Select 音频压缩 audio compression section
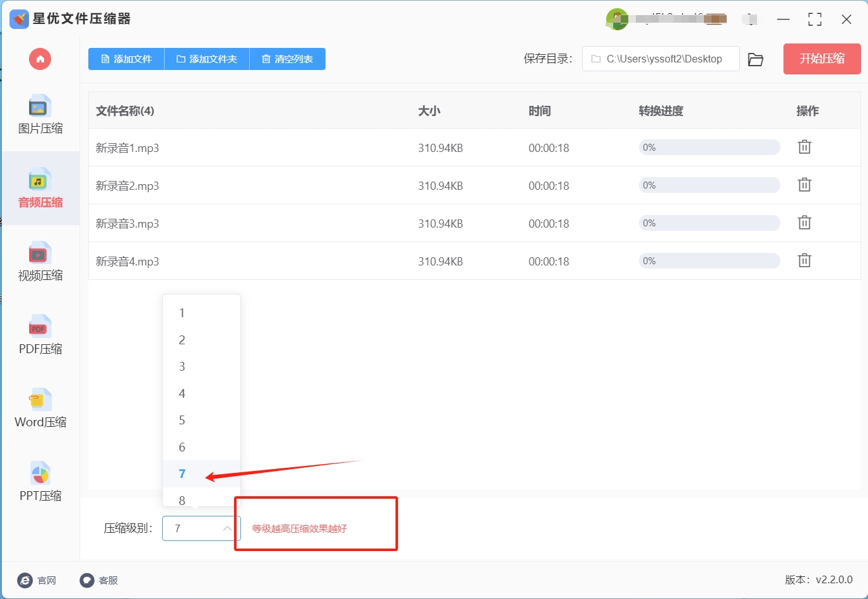The height and width of the screenshot is (599, 868). coord(40,188)
